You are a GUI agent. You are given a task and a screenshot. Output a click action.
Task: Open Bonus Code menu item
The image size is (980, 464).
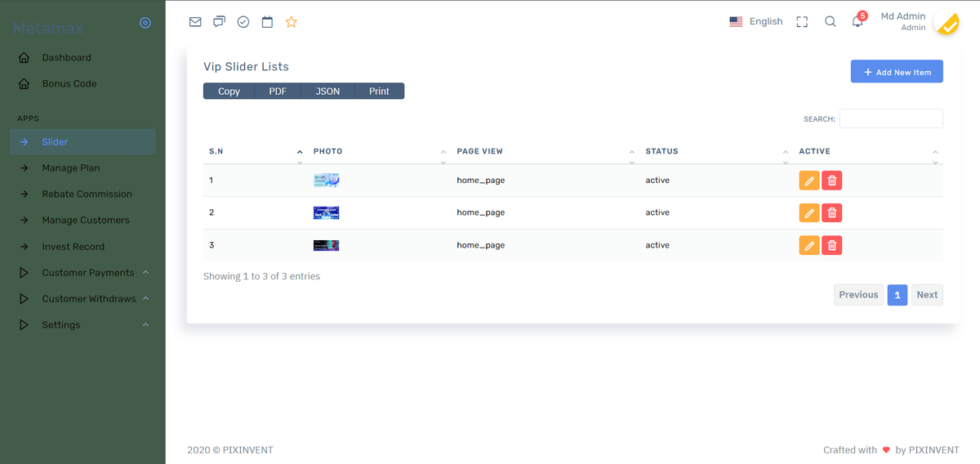[x=82, y=84]
